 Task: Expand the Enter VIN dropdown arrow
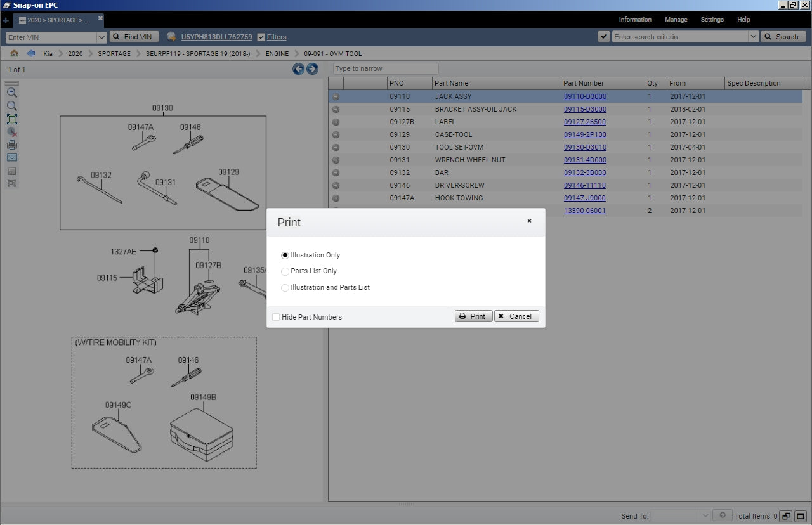(101, 37)
